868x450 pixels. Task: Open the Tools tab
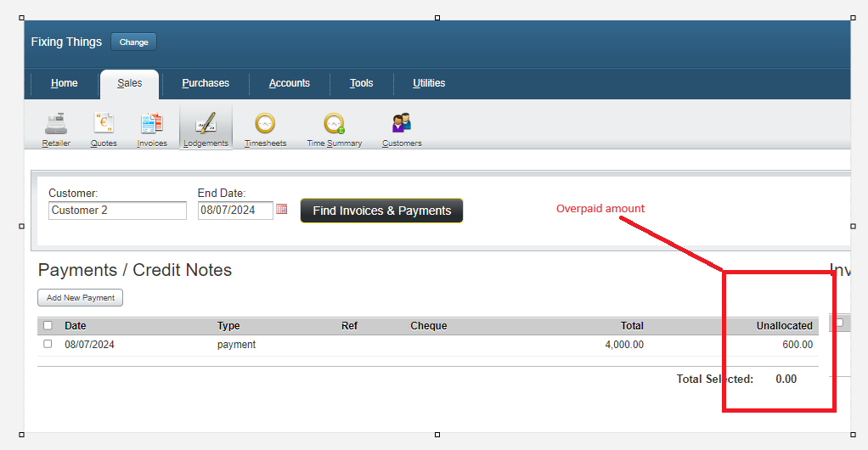[361, 83]
